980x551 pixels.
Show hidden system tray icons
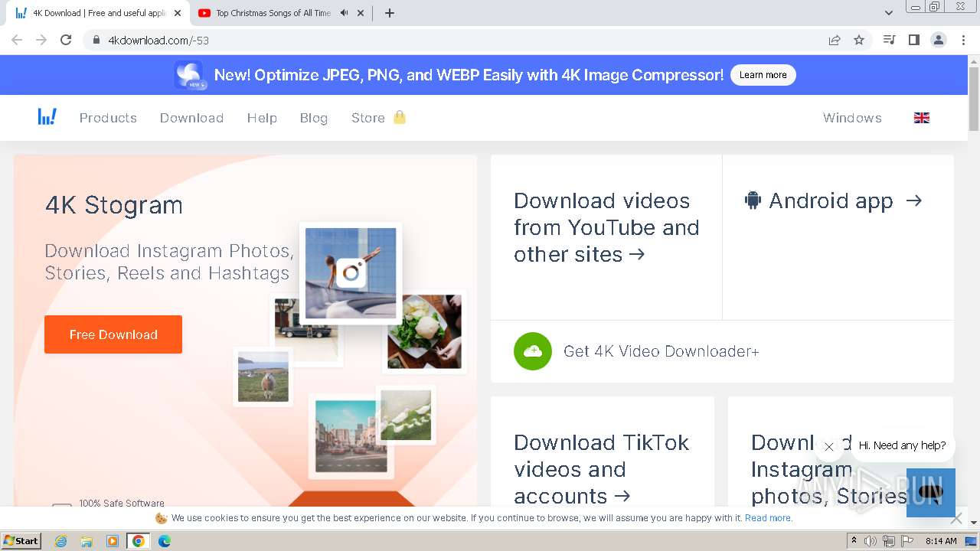854,541
